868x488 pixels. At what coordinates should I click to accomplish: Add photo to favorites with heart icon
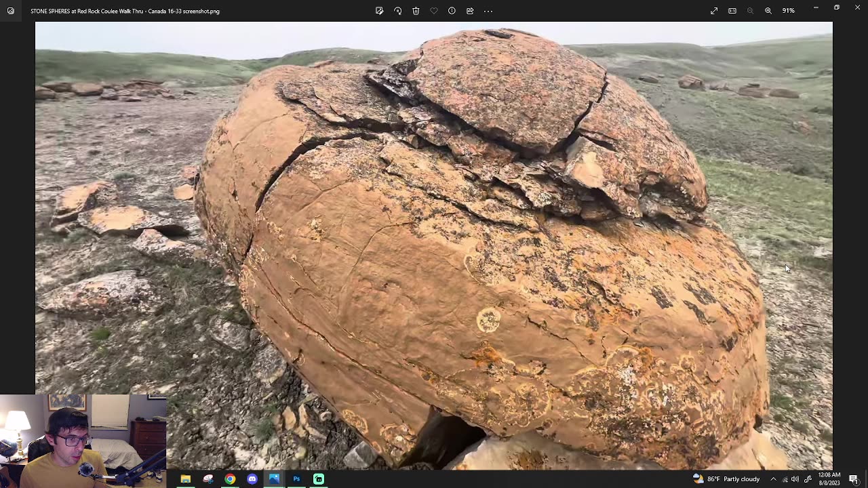[x=434, y=11]
